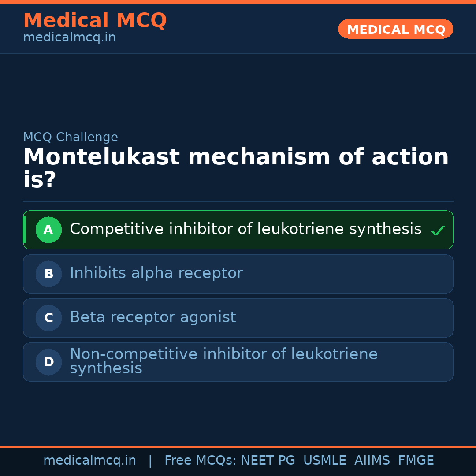
Task: Open the medicalmcq.in link below the title
Action: click(69, 38)
